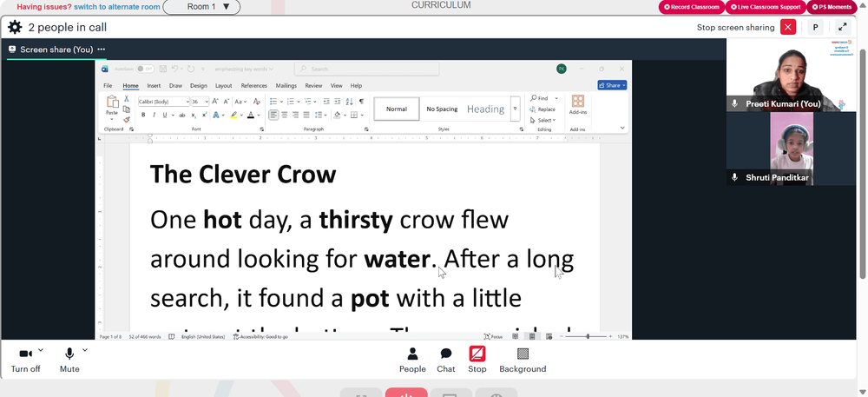Click the Redo arrow icon in Word
The width and height of the screenshot is (868, 397).
191,69
